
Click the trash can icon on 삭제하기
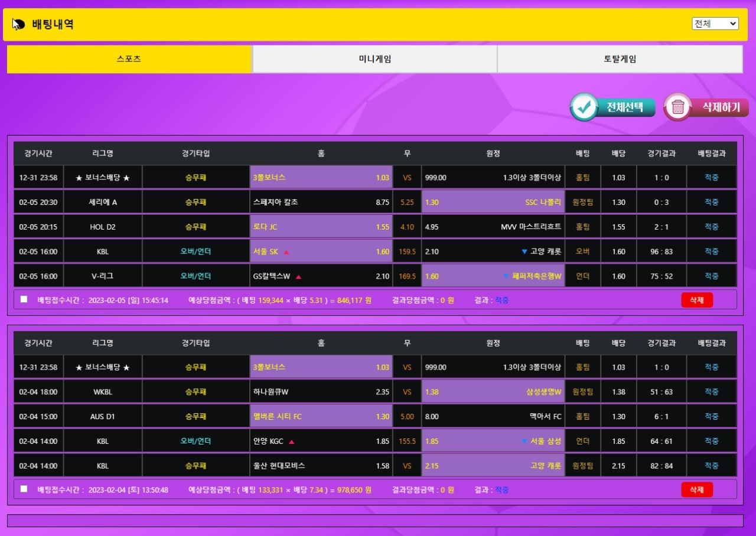678,107
